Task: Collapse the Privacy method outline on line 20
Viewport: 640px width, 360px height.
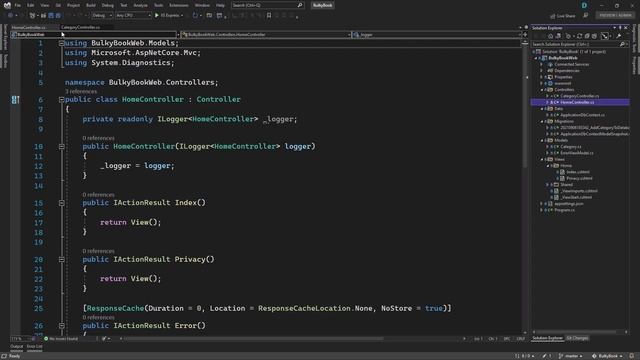Action: coord(61,259)
